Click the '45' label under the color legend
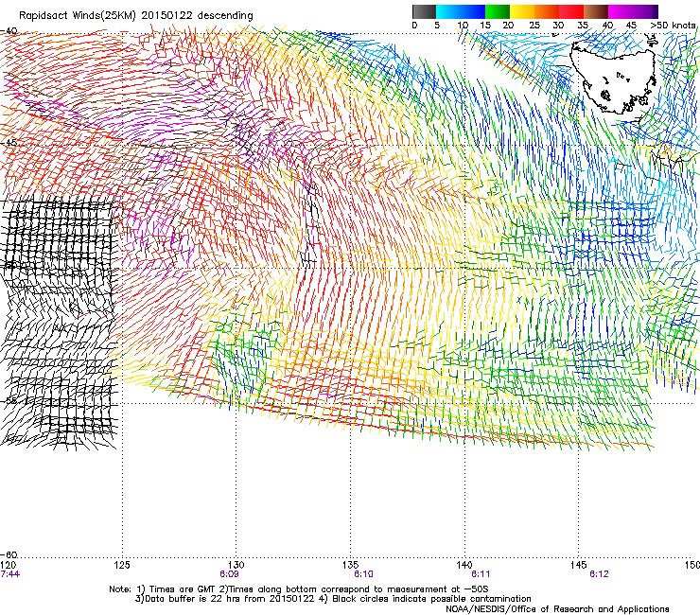 (631, 26)
